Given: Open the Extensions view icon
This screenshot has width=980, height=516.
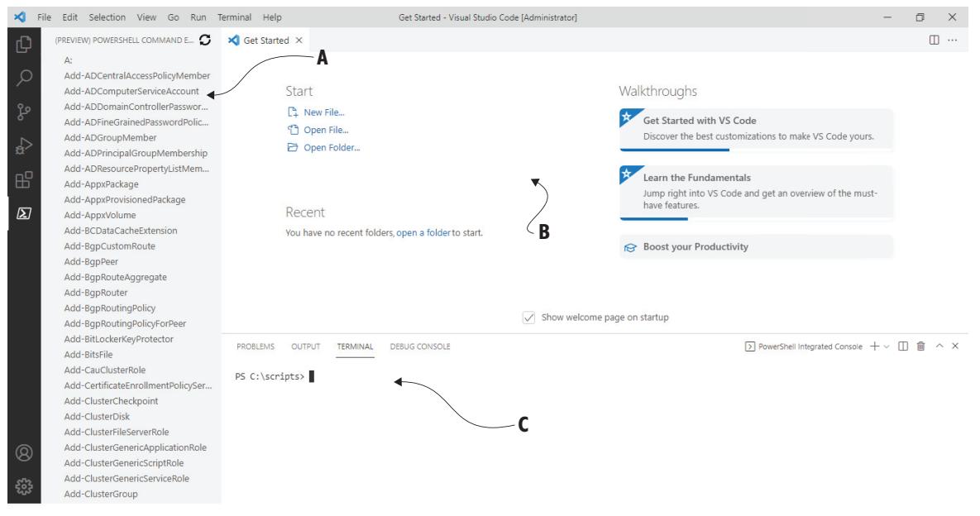Looking at the screenshot, I should click(x=24, y=180).
